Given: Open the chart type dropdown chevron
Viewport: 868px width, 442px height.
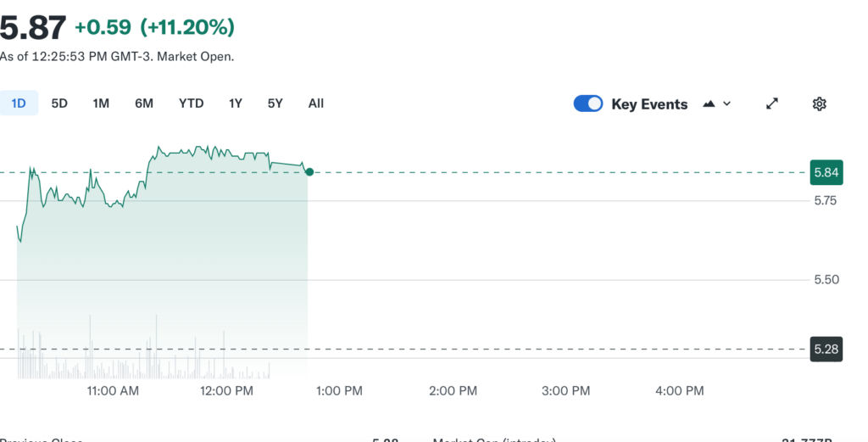Looking at the screenshot, I should coord(726,104).
